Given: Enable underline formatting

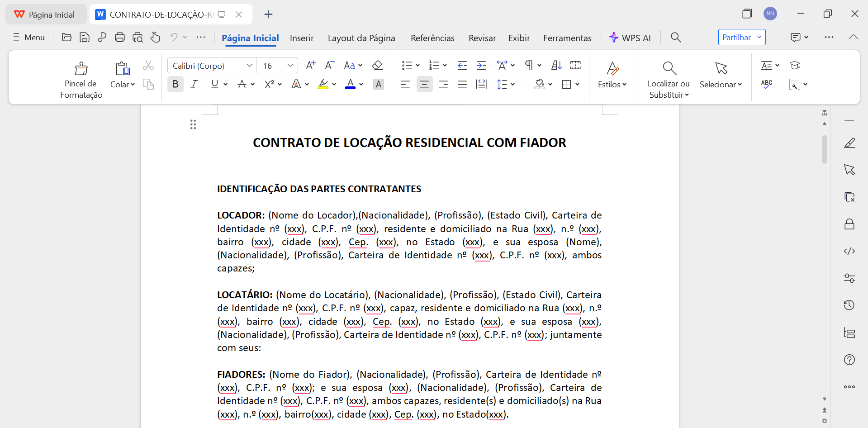Looking at the screenshot, I should click(x=213, y=84).
